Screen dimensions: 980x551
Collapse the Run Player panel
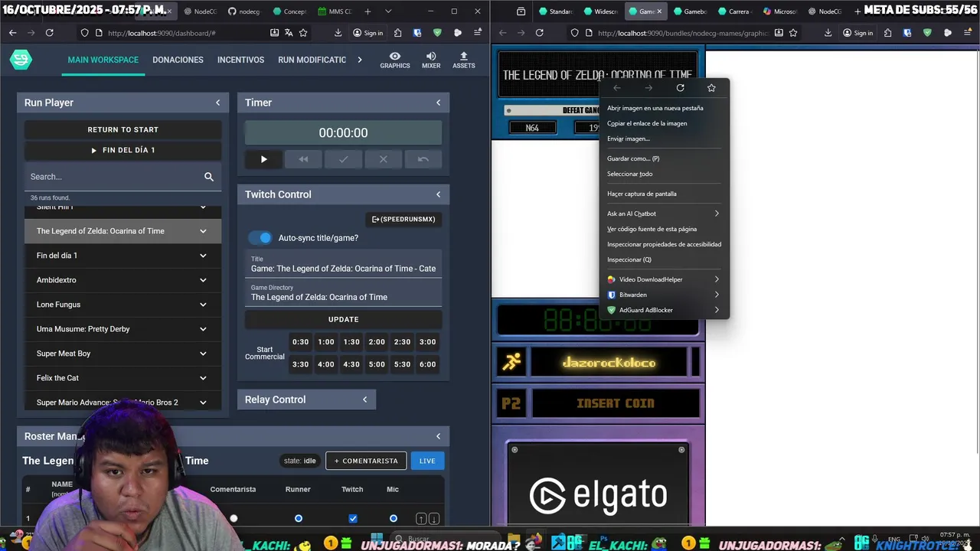click(x=217, y=103)
